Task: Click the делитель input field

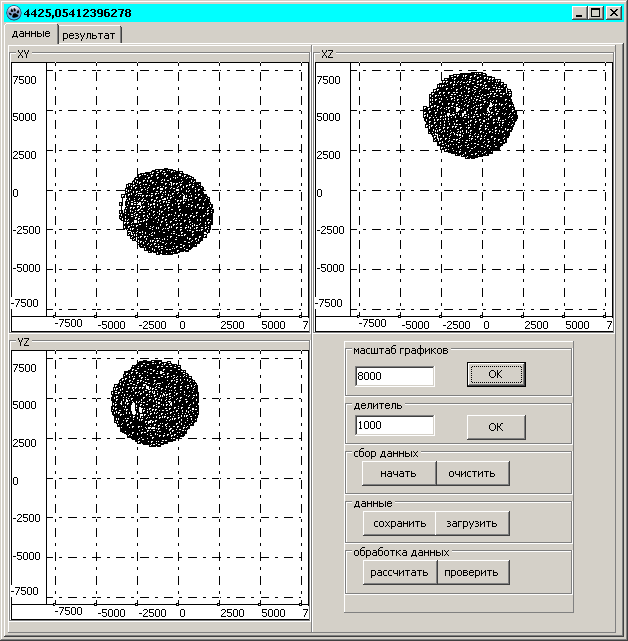Action: 395,426
